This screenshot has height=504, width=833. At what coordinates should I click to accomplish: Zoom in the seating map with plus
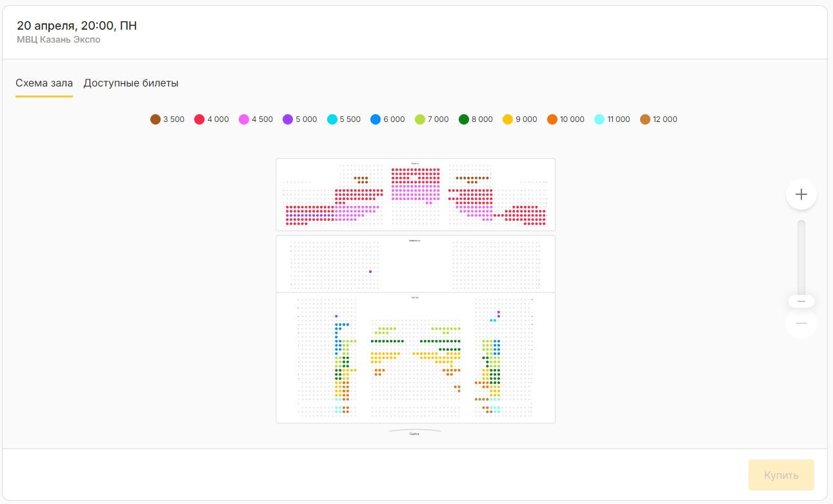pos(801,194)
